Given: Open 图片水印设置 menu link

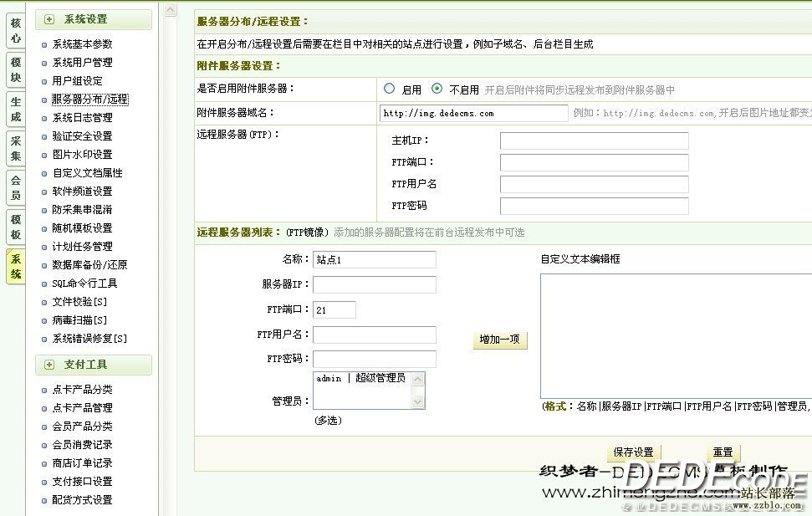Looking at the screenshot, I should click(82, 155).
